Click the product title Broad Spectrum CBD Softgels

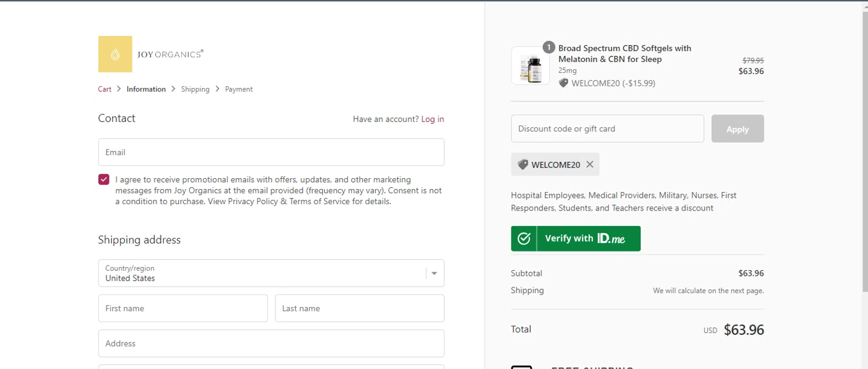click(x=625, y=54)
